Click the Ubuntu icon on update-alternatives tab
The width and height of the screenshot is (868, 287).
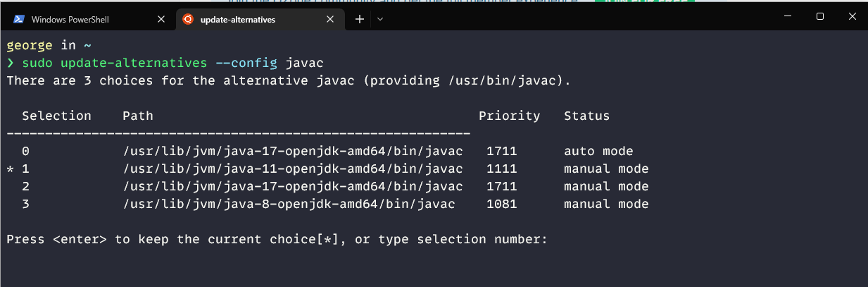pyautogui.click(x=188, y=20)
